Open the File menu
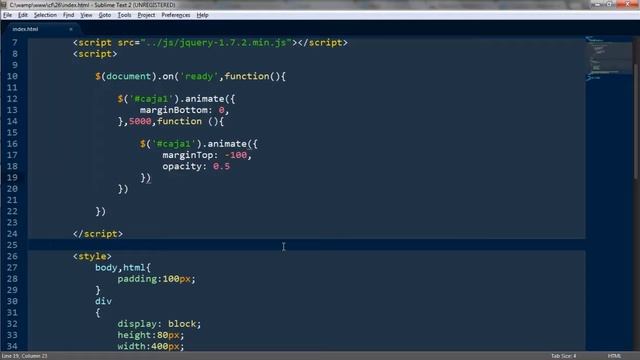The image size is (640, 360). [x=7, y=15]
